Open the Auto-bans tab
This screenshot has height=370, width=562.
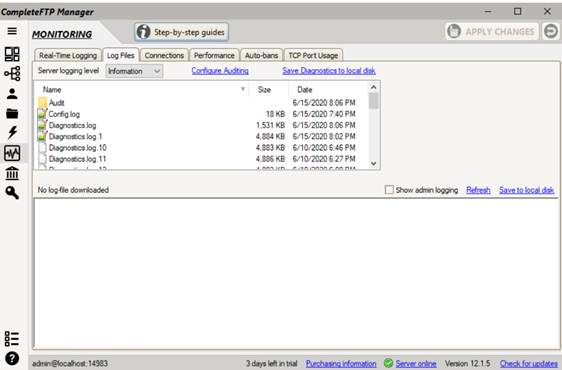(x=261, y=55)
